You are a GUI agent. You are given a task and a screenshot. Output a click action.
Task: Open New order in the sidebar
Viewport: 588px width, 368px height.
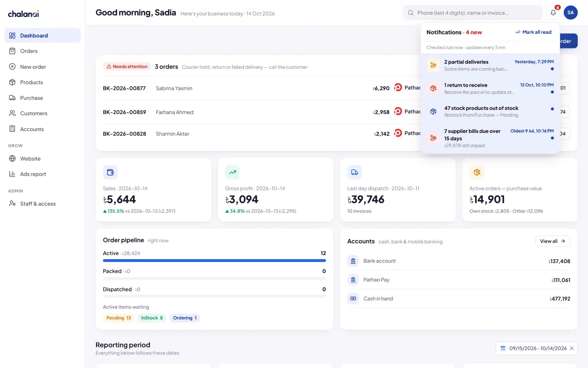[x=43, y=67]
